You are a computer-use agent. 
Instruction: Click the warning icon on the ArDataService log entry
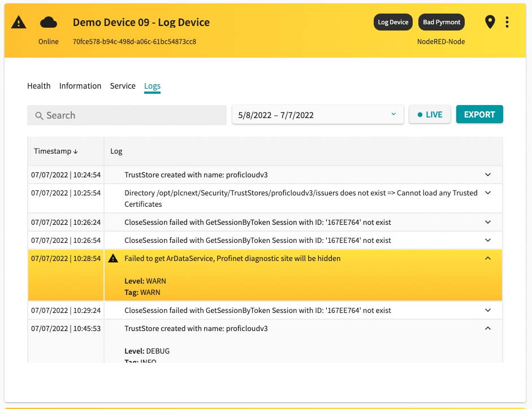[x=113, y=258]
